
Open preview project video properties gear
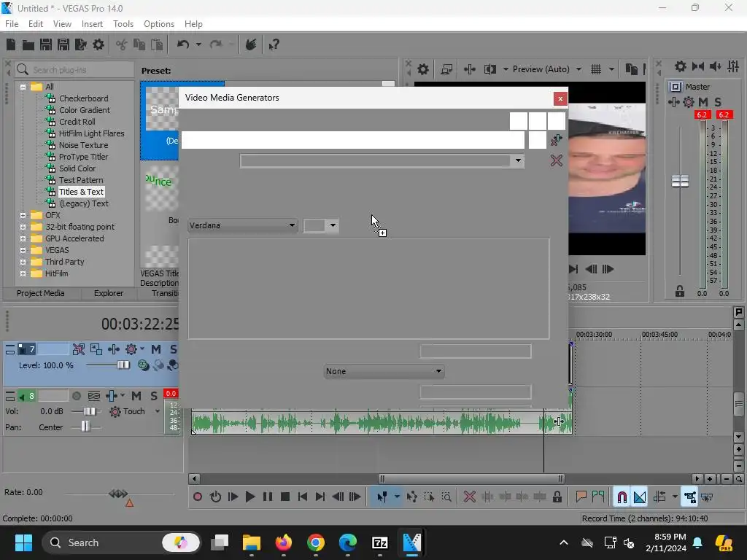[423, 69]
